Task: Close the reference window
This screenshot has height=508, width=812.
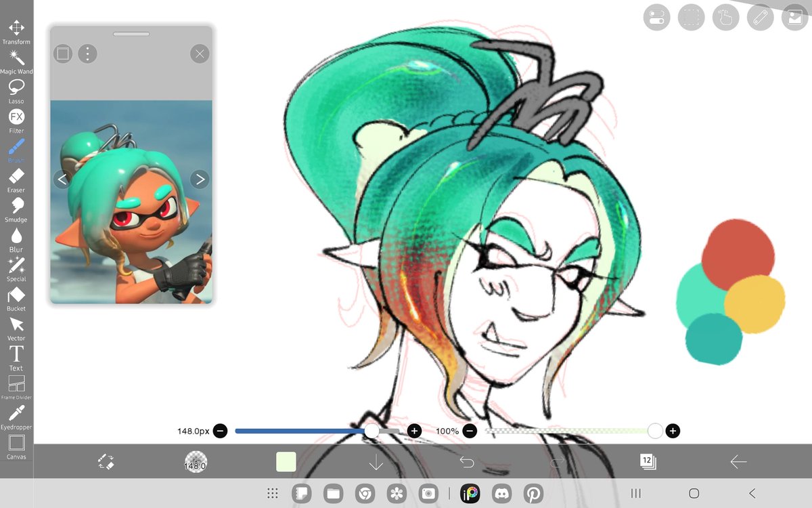Action: pos(200,54)
